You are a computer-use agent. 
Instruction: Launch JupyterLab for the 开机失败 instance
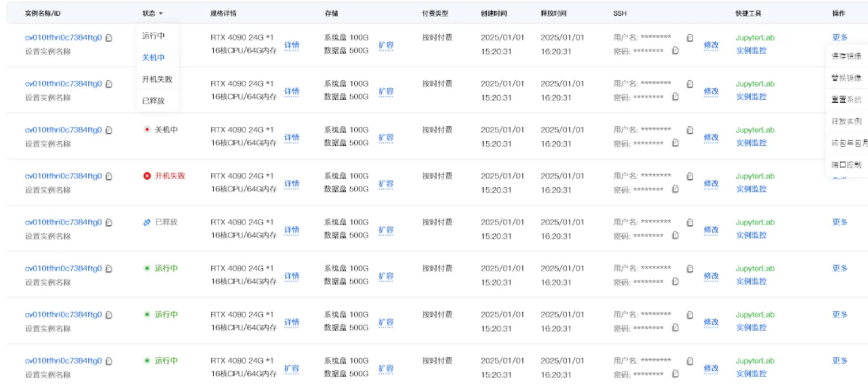(x=755, y=176)
